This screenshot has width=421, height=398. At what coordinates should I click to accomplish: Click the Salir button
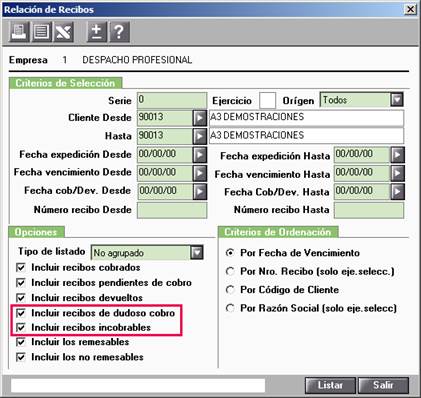[x=383, y=385]
